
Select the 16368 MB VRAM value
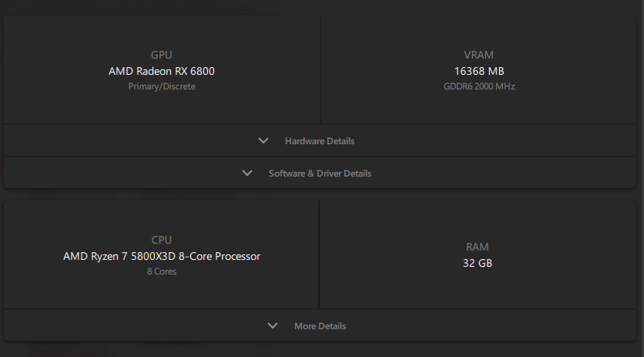[x=479, y=71]
